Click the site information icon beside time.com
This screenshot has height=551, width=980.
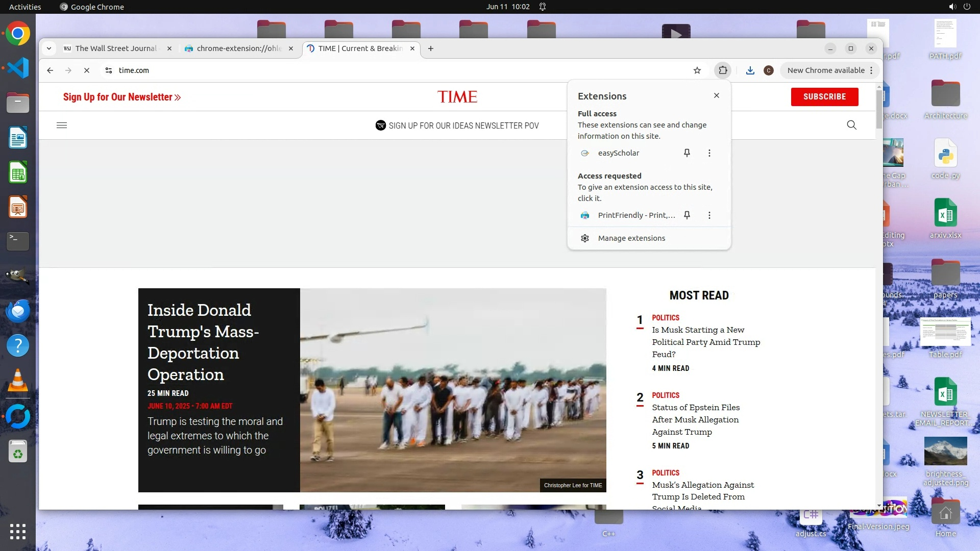pyautogui.click(x=109, y=70)
